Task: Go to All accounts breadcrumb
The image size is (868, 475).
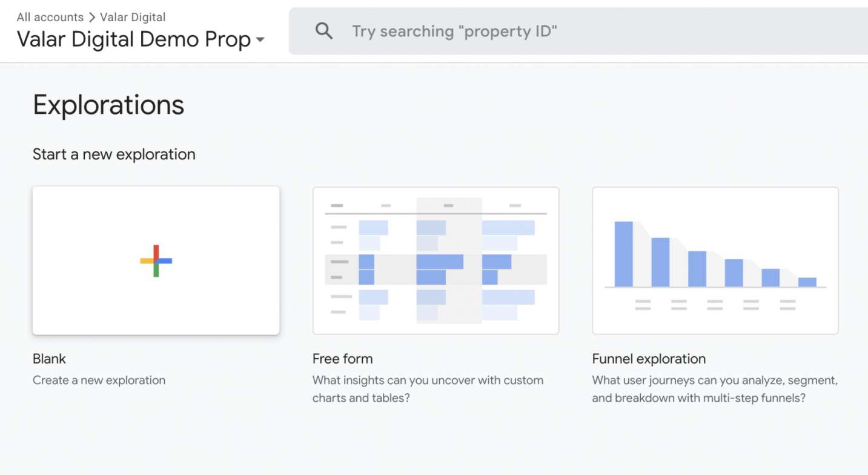Action: coord(50,17)
